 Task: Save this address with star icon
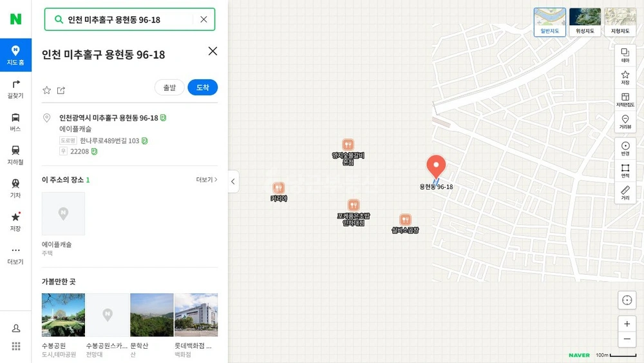pyautogui.click(x=47, y=90)
